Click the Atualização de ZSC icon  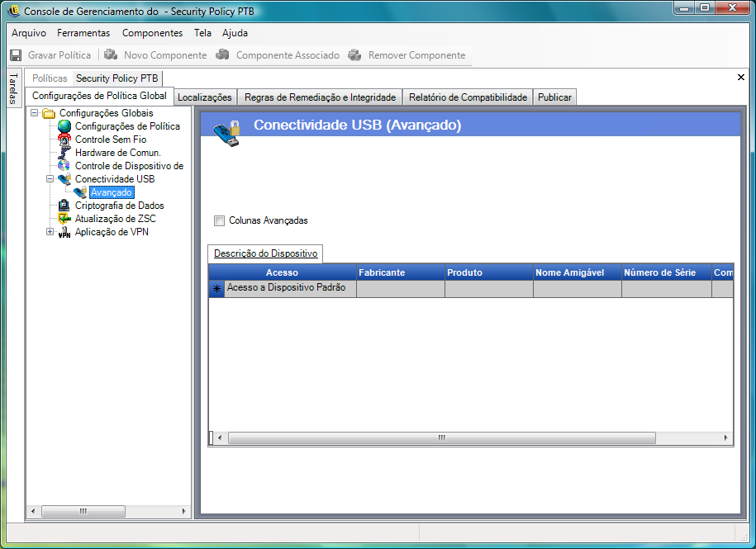64,219
